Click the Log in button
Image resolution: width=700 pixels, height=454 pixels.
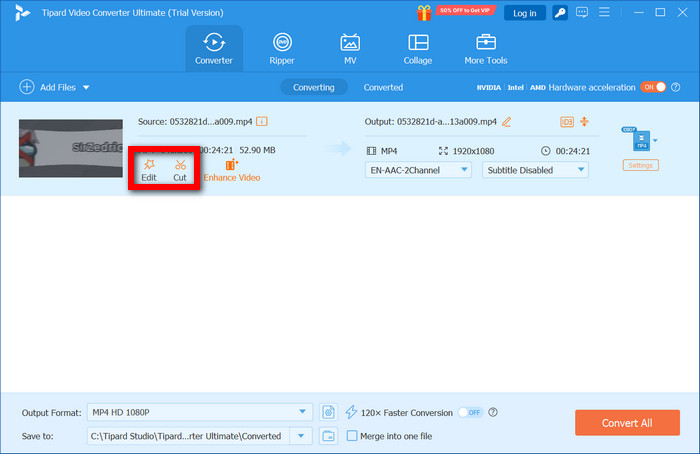(524, 13)
